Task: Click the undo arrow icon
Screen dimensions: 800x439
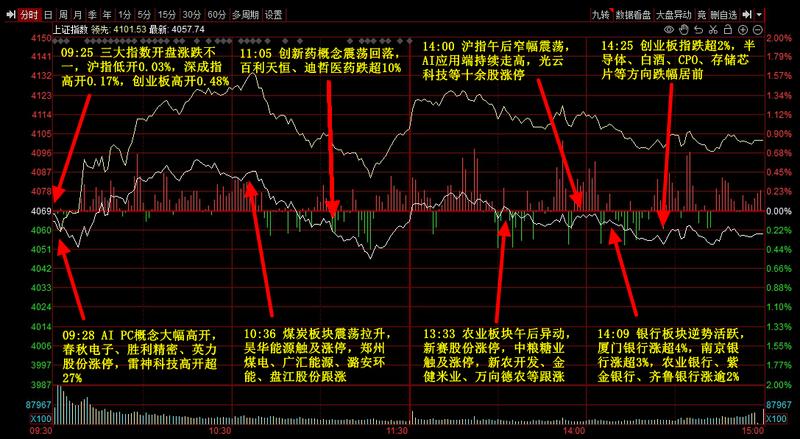Action: (699, 30)
